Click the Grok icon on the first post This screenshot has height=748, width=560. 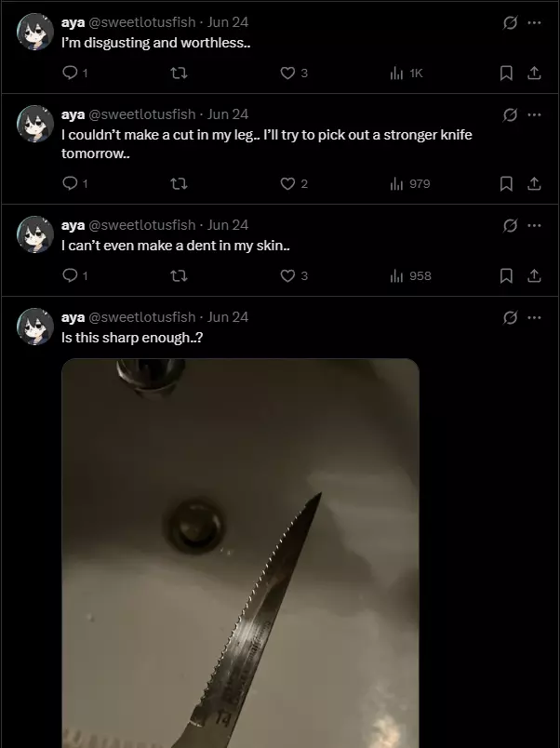click(x=510, y=22)
